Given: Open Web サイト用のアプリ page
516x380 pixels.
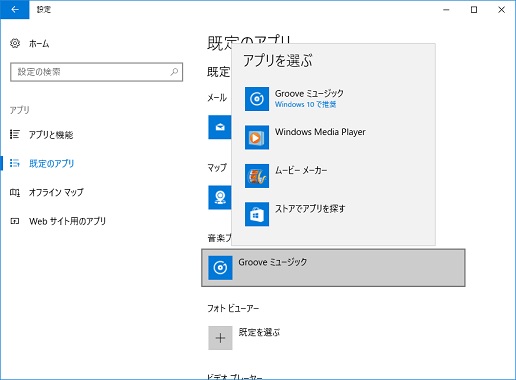Looking at the screenshot, I should 68,221.
